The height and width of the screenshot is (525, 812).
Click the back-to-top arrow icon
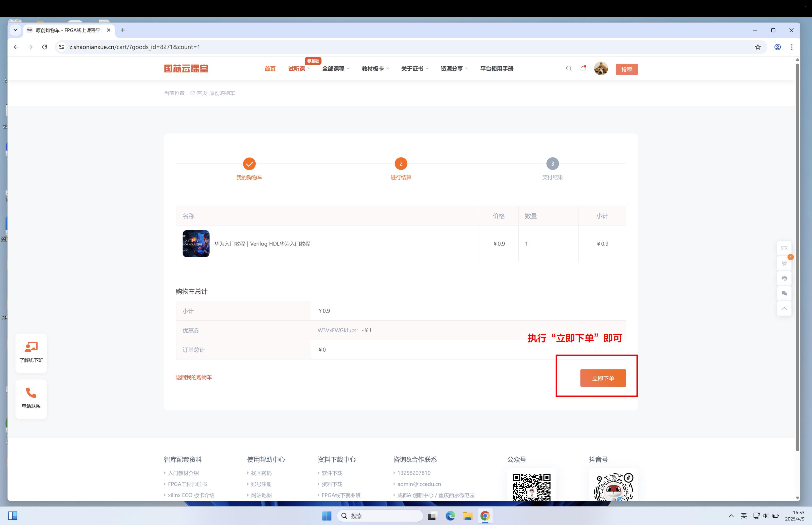[784, 308]
